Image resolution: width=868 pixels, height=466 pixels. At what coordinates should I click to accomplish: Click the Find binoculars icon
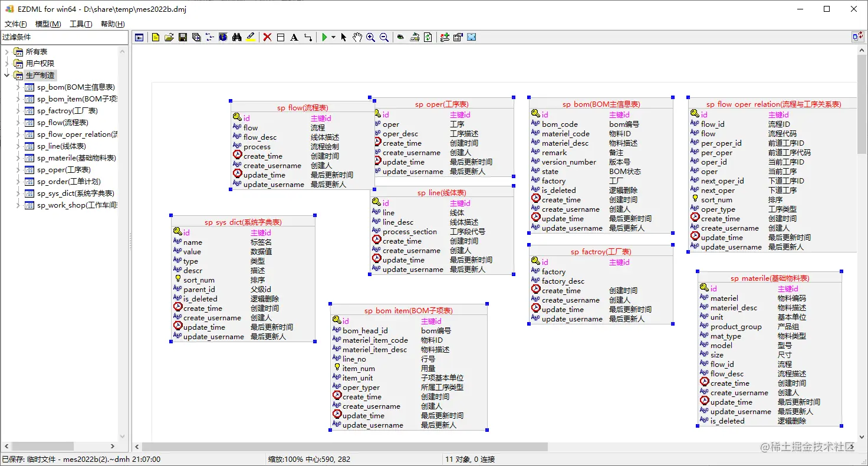tap(236, 37)
